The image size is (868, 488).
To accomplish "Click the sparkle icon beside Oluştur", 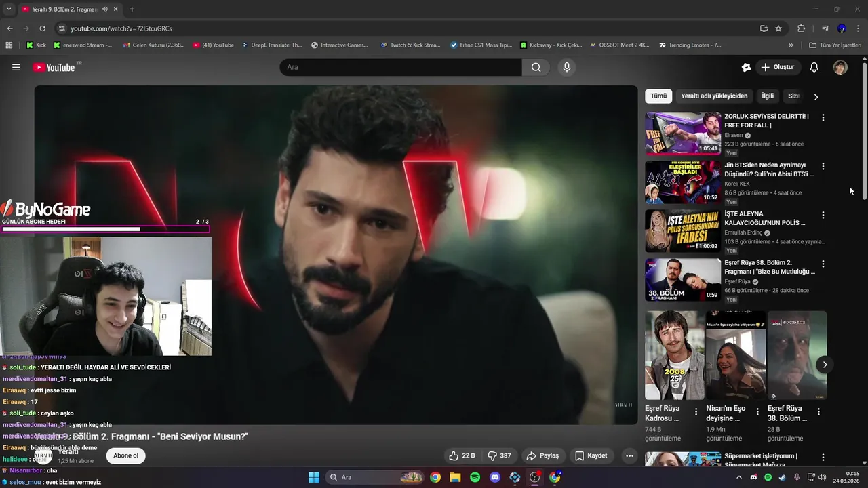I will tap(747, 67).
